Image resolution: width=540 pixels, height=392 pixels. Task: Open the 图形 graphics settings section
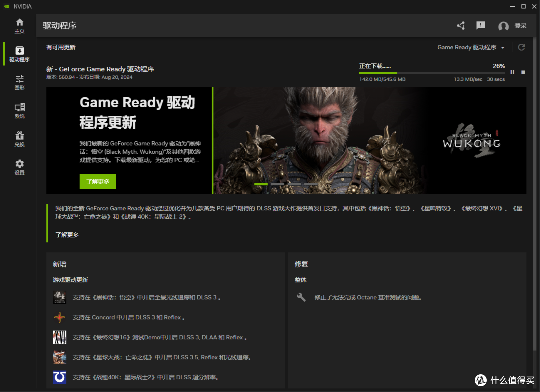(19, 82)
